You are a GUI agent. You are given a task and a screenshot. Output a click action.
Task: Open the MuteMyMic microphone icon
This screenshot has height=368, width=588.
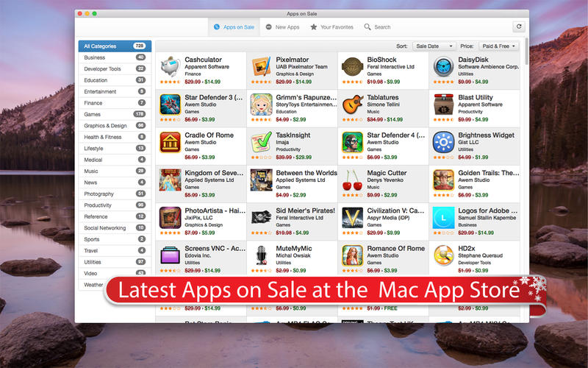click(261, 255)
